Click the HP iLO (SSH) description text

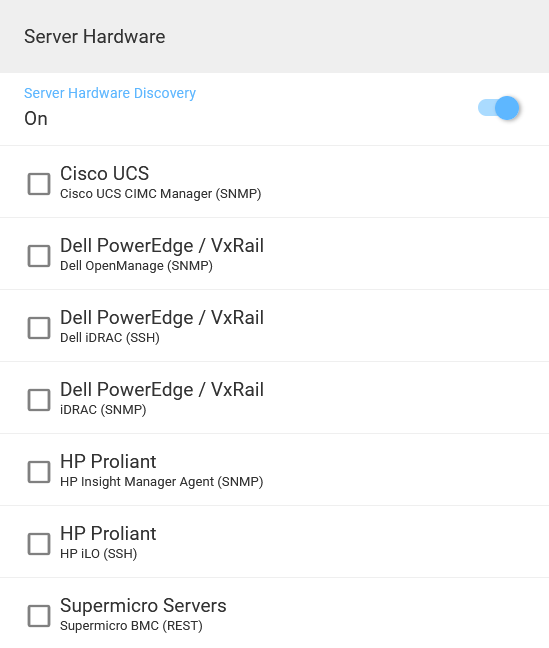[98, 553]
